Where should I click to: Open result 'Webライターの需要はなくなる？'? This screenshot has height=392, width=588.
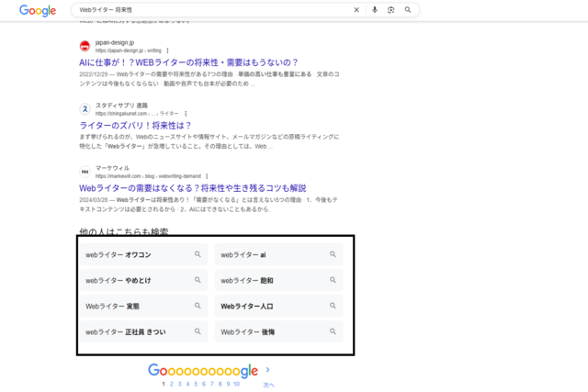[x=192, y=187]
